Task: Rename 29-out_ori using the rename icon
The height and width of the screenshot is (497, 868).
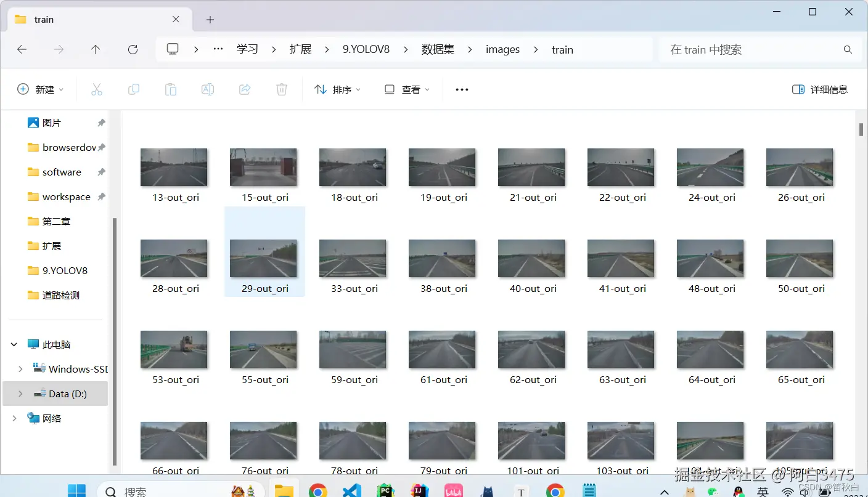Action: [x=208, y=89]
